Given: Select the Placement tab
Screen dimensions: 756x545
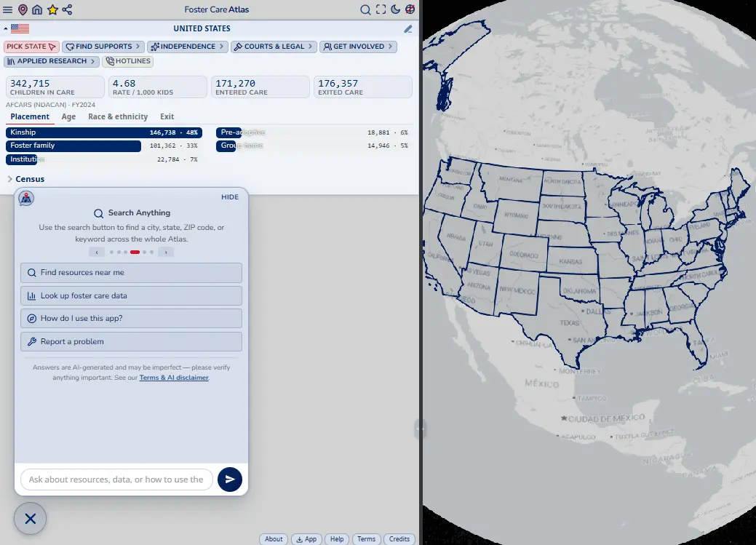Looking at the screenshot, I should (x=30, y=116).
